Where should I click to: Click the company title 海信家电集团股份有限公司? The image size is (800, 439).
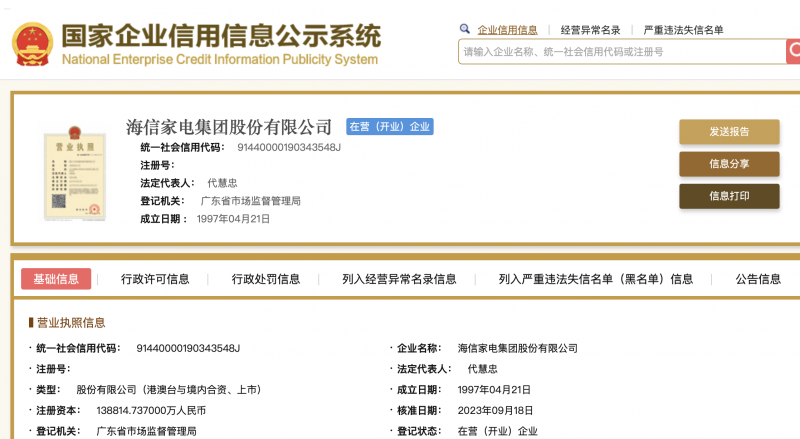[229, 127]
